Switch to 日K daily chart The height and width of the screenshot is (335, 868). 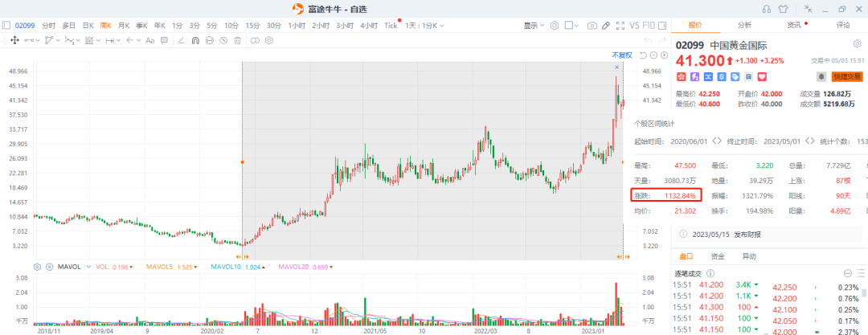(88, 26)
